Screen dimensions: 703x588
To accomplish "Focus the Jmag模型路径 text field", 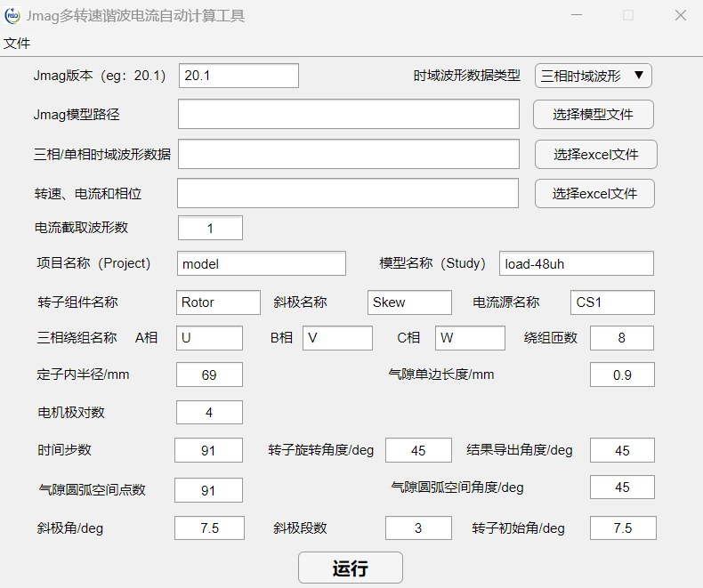I will coord(348,114).
